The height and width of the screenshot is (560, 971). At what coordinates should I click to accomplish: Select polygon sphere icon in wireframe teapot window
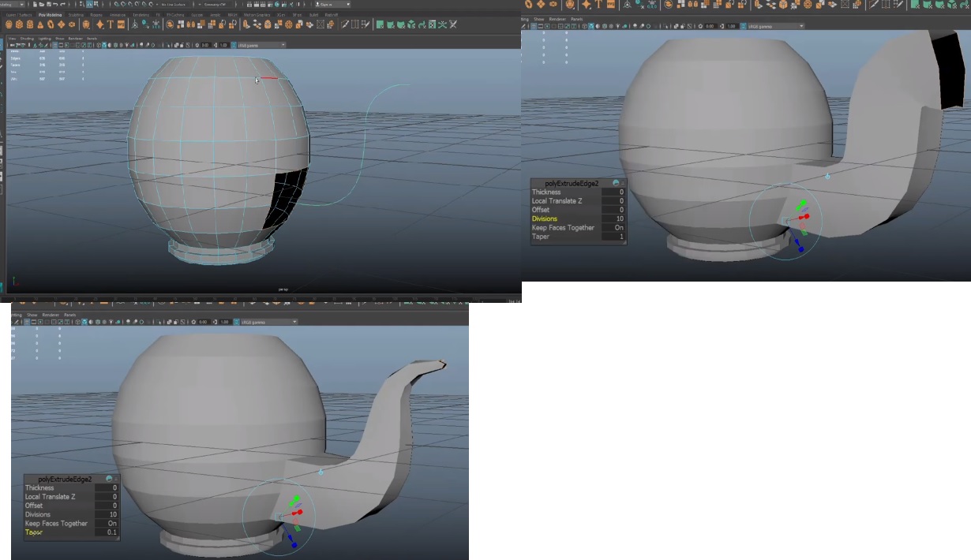pyautogui.click(x=9, y=24)
